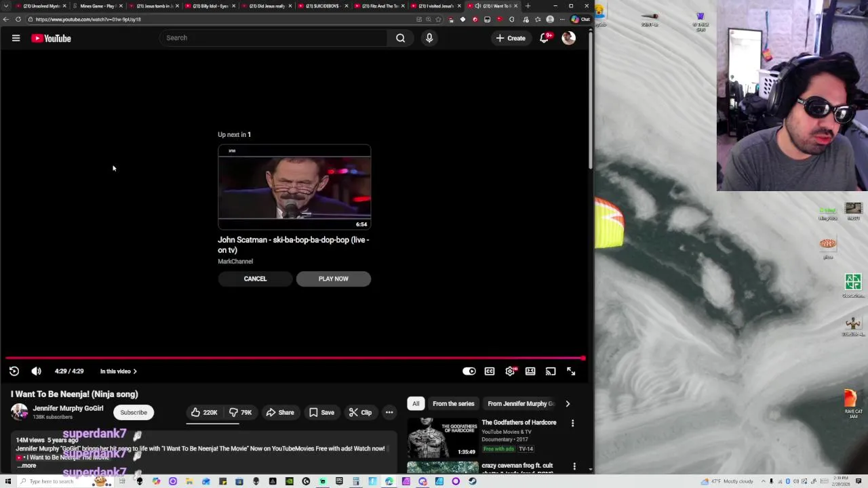Select the 'All' suggestions chip
The width and height of the screenshot is (868, 488).
click(416, 403)
